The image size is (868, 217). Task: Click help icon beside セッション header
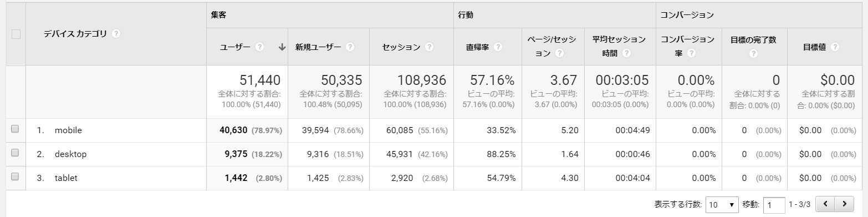click(430, 47)
